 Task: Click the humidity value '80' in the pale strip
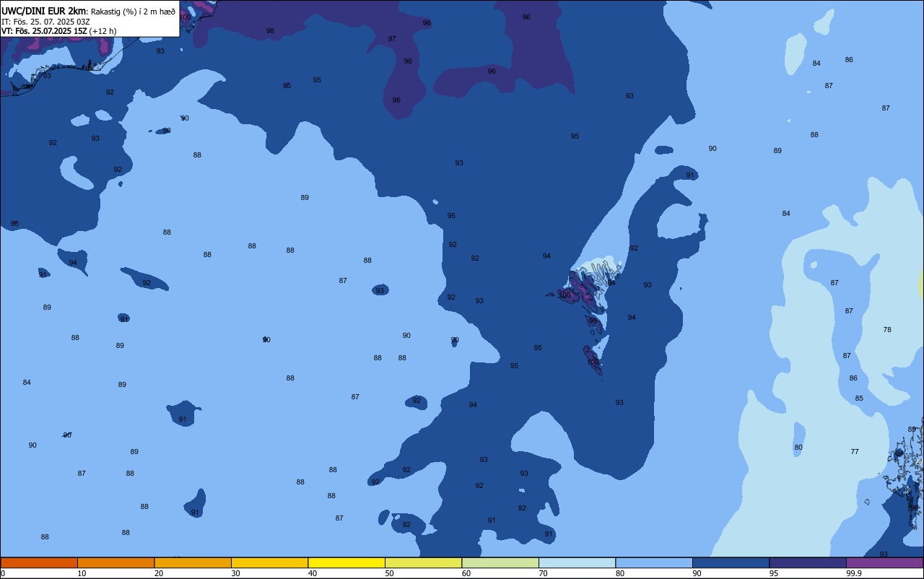798,448
